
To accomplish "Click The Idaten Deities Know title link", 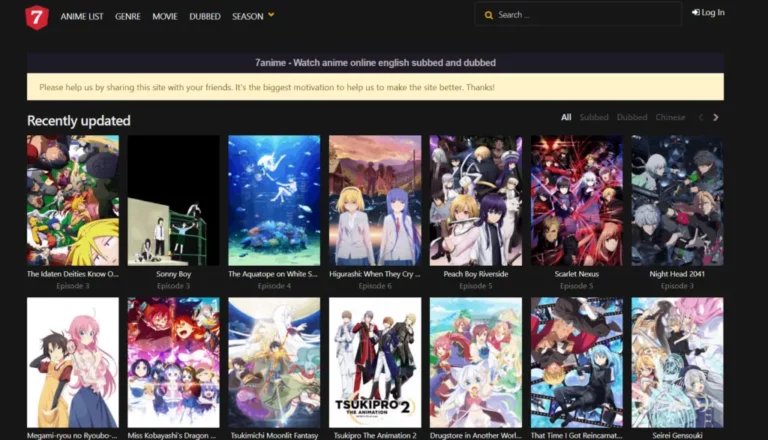I will (73, 274).
